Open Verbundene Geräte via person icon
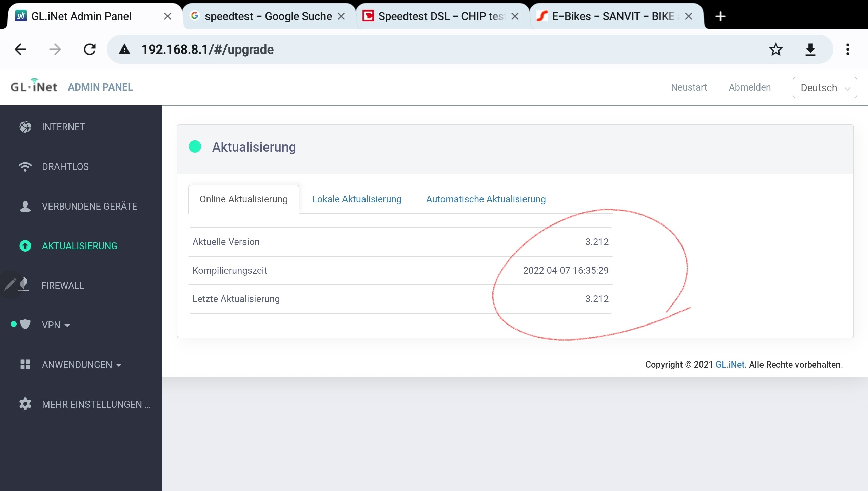868x491 pixels. pyautogui.click(x=25, y=206)
